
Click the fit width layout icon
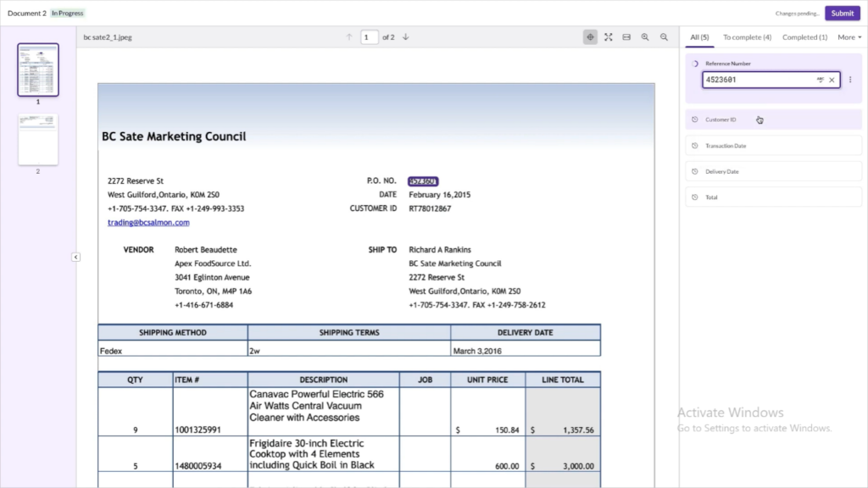coord(626,37)
